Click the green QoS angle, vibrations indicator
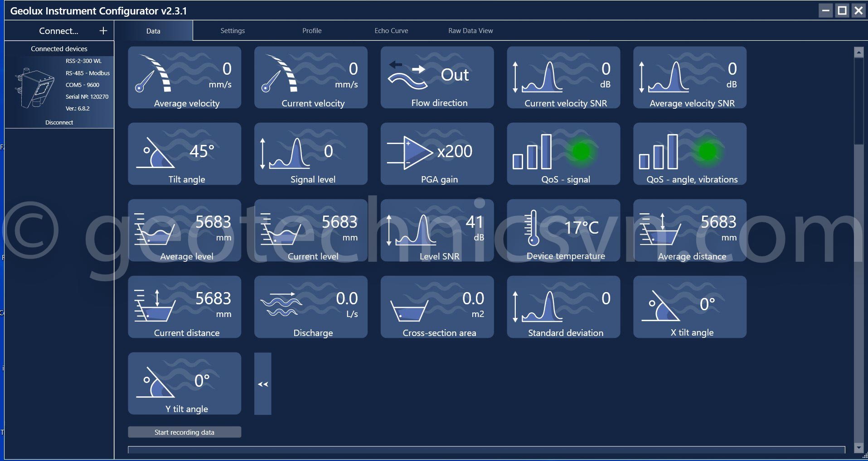 point(707,152)
